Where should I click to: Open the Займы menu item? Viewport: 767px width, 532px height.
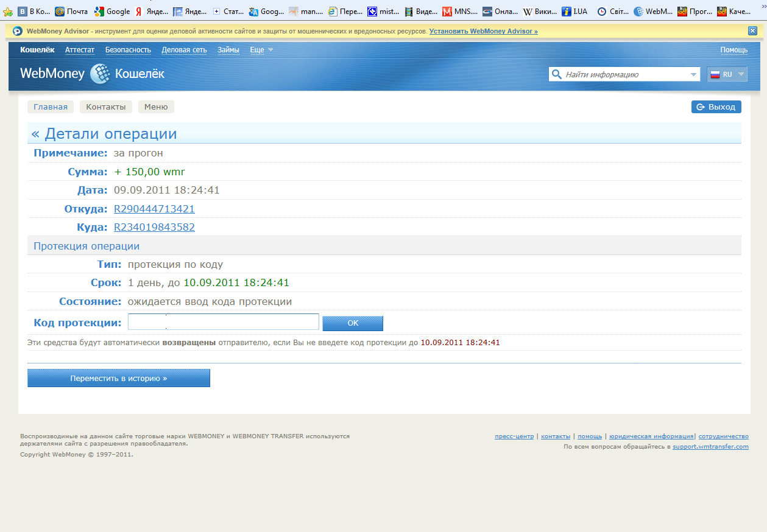(x=228, y=50)
